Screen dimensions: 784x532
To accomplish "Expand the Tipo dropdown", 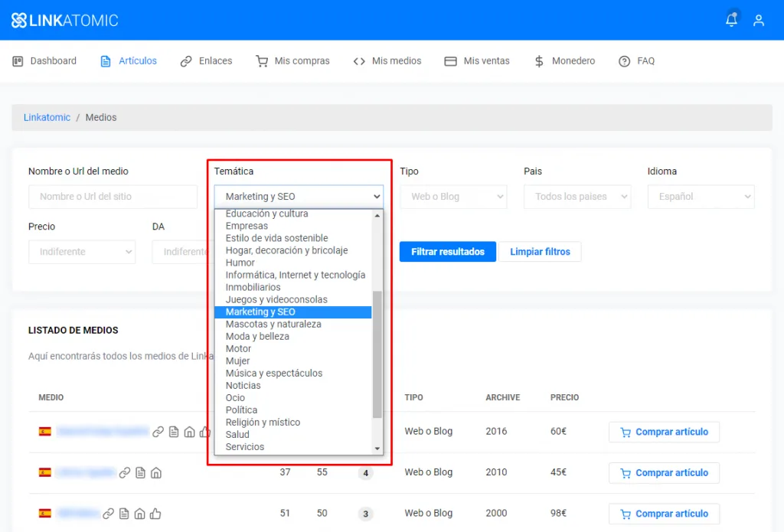I will 453,197.
